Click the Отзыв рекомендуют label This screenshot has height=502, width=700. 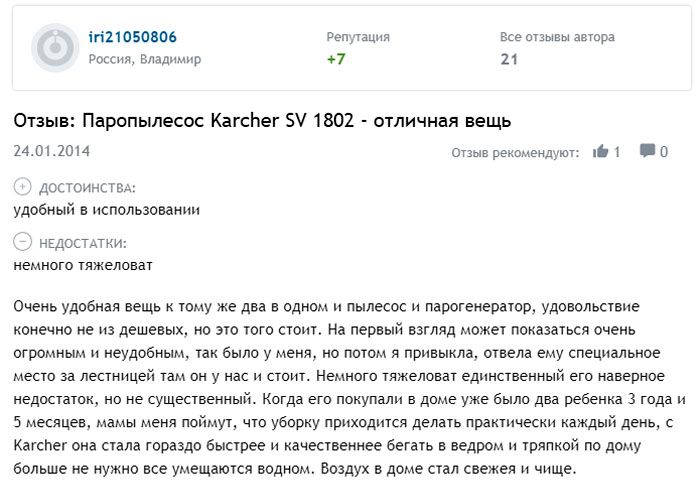(x=515, y=153)
